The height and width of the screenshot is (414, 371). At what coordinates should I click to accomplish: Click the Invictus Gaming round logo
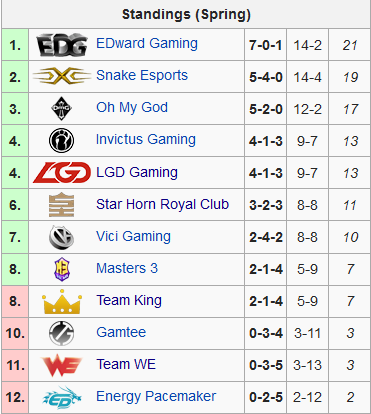(x=62, y=140)
